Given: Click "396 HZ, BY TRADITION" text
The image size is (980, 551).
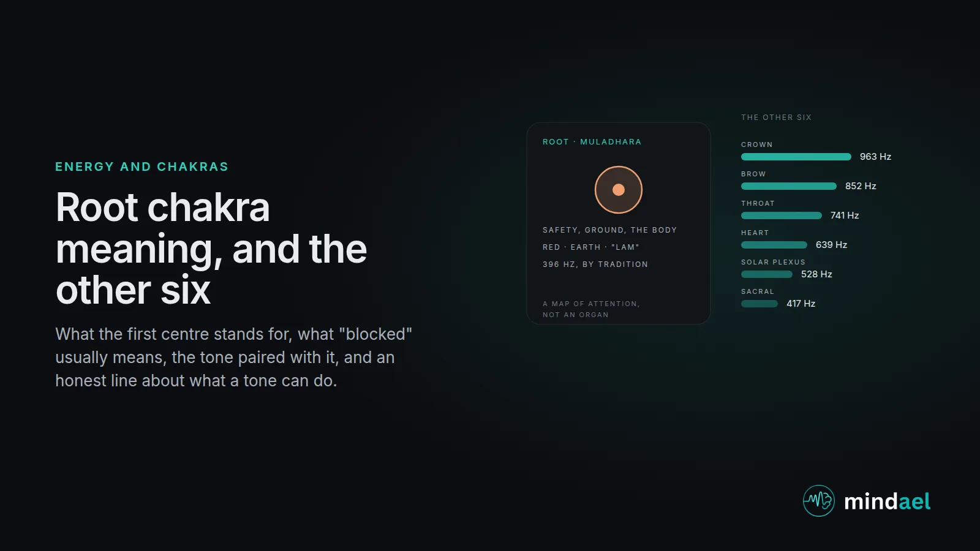Looking at the screenshot, I should [595, 264].
